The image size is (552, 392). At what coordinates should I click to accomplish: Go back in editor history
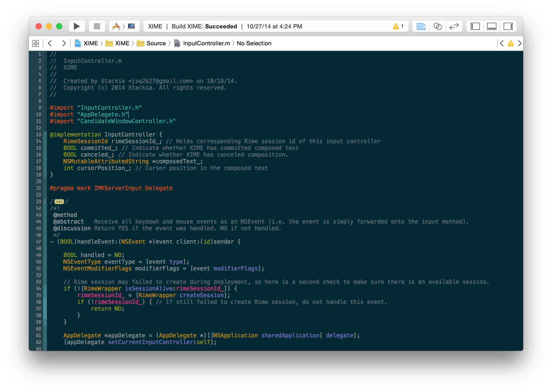pos(50,43)
